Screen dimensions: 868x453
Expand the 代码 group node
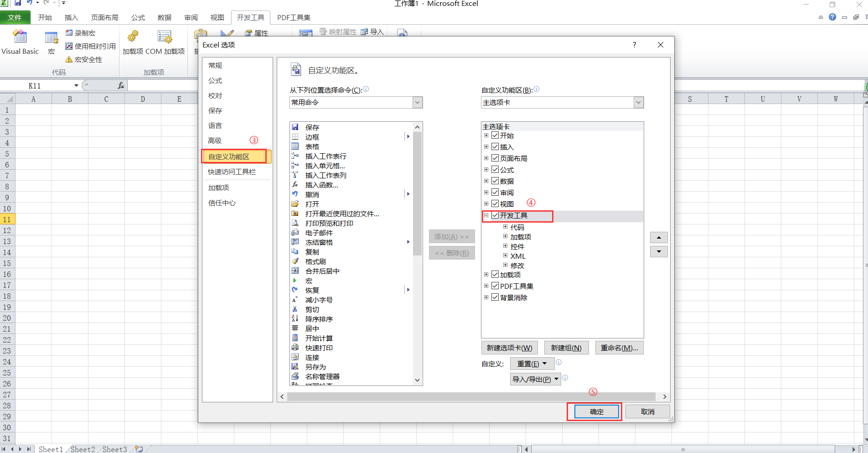tap(505, 227)
